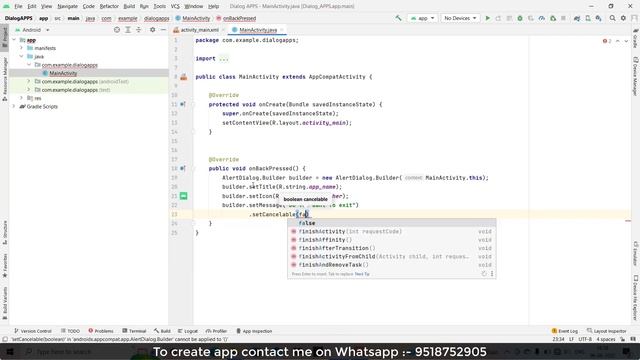Image resolution: width=640 pixels, height=360 pixels.
Task: Open IDE settings gear in top toolbar
Action: (x=623, y=18)
